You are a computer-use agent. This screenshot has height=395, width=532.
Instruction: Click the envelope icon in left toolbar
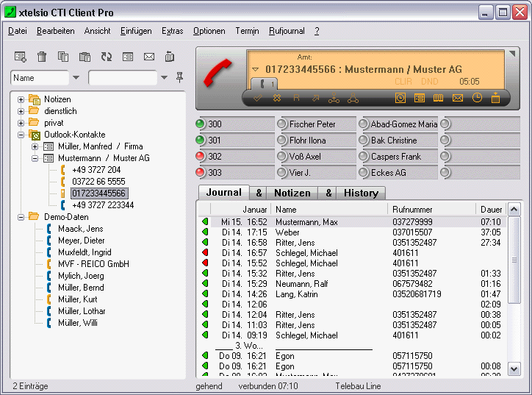point(149,57)
